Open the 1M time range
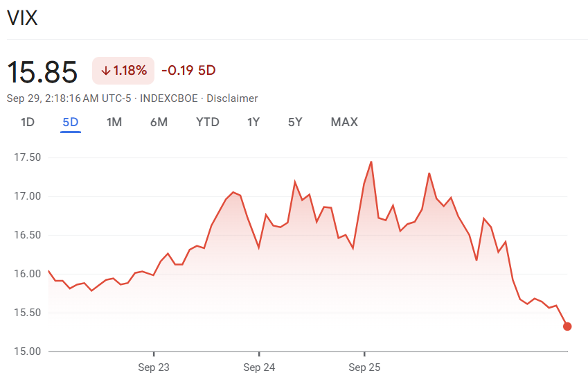This screenshot has height=382, width=588. tap(114, 123)
